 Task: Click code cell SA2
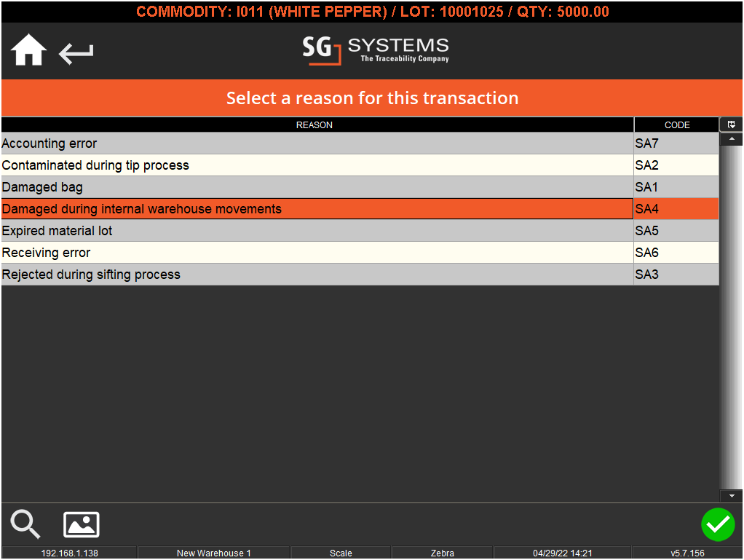point(676,165)
